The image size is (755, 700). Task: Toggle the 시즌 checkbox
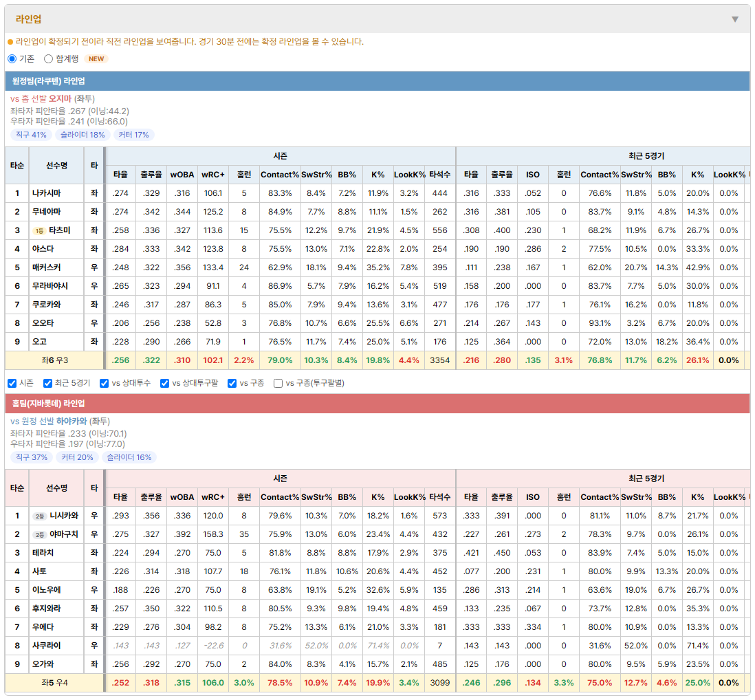click(12, 383)
